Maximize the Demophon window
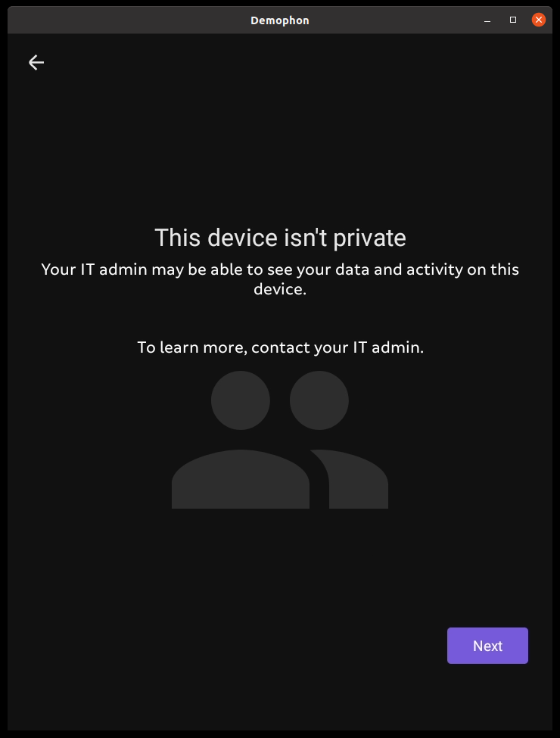The width and height of the screenshot is (560, 738). [513, 20]
